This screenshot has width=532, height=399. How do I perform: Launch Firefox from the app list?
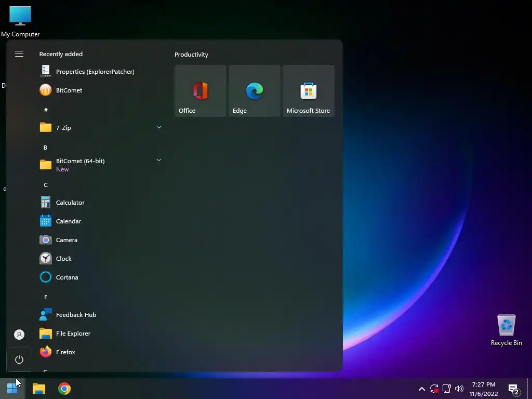tap(100, 352)
